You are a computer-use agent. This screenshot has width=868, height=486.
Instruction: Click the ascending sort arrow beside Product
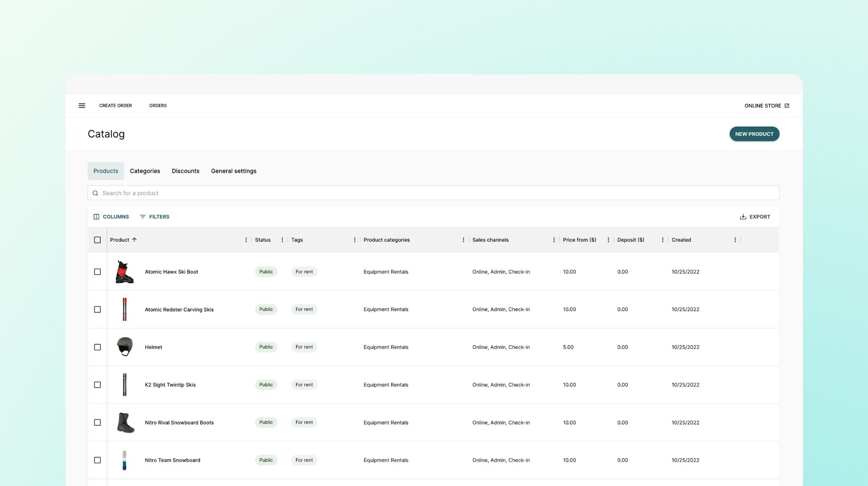tap(134, 240)
